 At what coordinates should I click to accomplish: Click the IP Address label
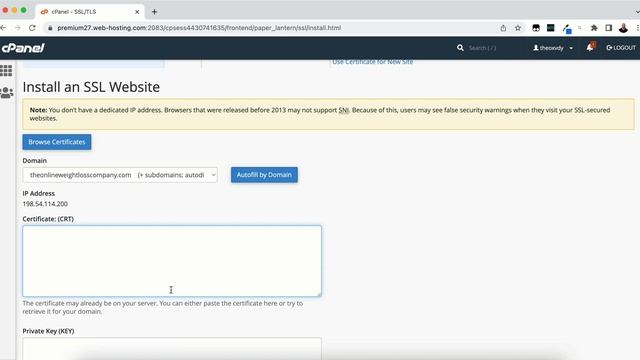pyautogui.click(x=38, y=193)
